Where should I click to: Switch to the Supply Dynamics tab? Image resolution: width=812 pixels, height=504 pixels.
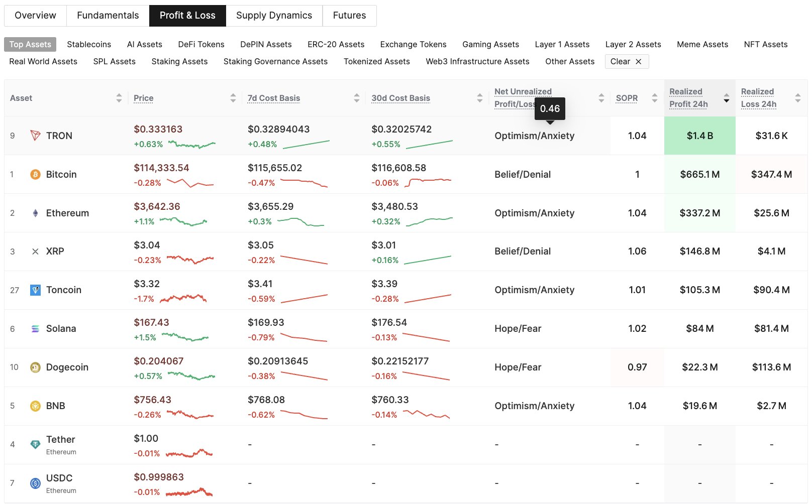coord(274,15)
